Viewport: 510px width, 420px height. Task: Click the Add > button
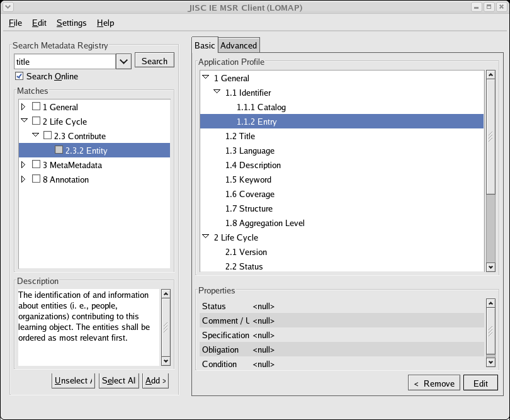(x=156, y=380)
